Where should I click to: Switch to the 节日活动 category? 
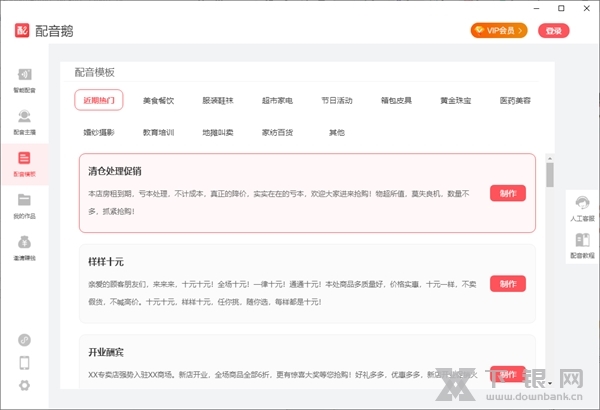pyautogui.click(x=337, y=101)
